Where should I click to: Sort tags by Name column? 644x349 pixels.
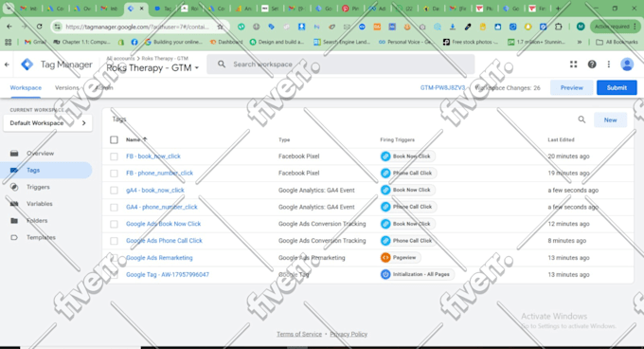(136, 139)
